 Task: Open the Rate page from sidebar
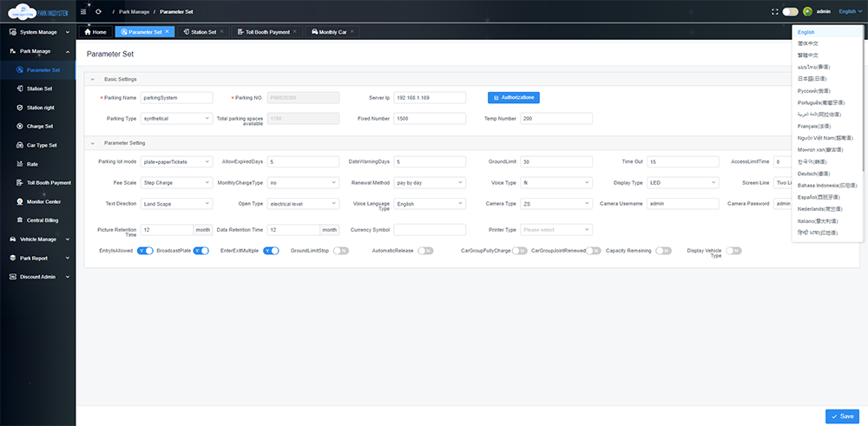(x=32, y=163)
